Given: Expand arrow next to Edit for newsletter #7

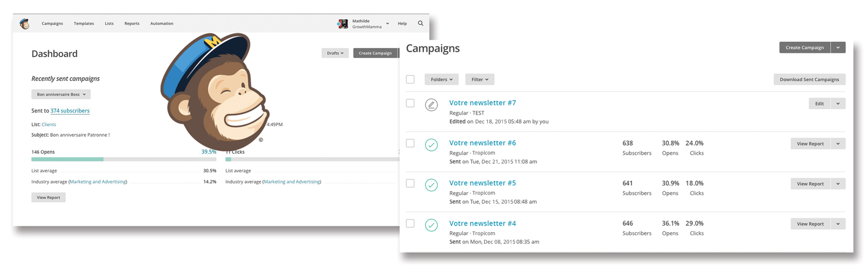Looking at the screenshot, I should 838,103.
